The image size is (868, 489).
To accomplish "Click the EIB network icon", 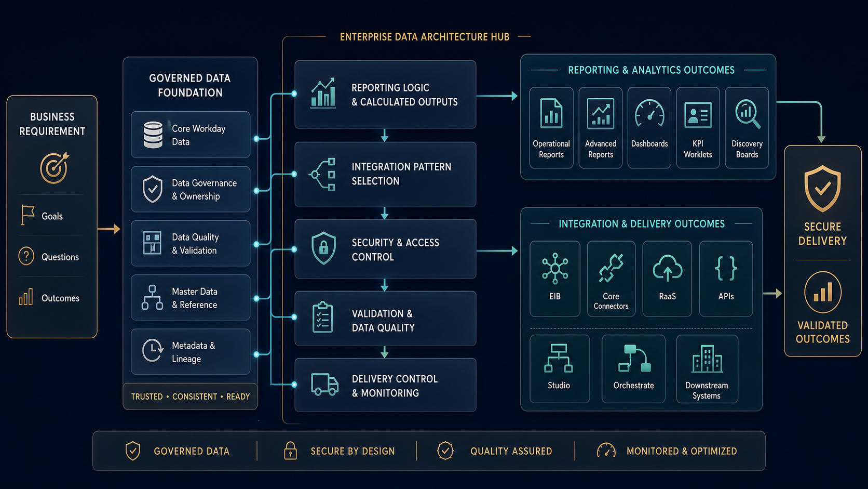I will tap(555, 268).
